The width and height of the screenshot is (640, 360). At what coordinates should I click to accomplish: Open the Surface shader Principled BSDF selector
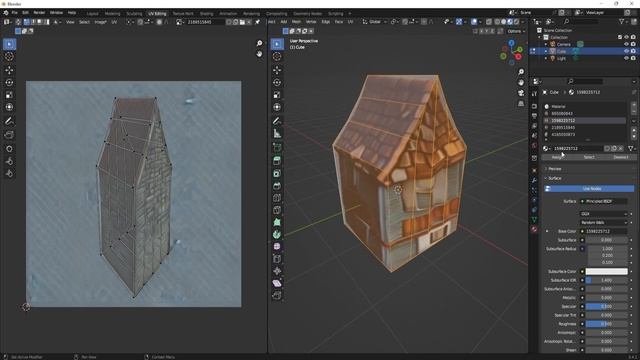pyautogui.click(x=603, y=201)
